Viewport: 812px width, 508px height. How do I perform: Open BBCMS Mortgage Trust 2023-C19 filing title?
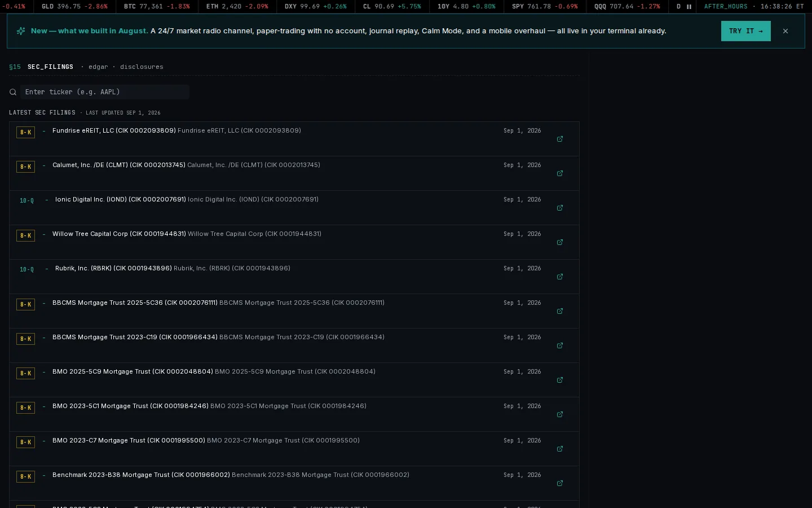click(x=135, y=337)
